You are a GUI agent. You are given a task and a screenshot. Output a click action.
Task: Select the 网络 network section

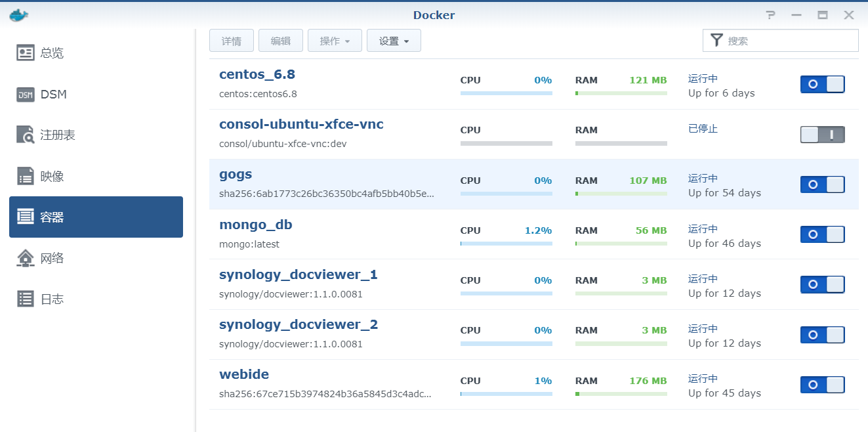tap(96, 258)
